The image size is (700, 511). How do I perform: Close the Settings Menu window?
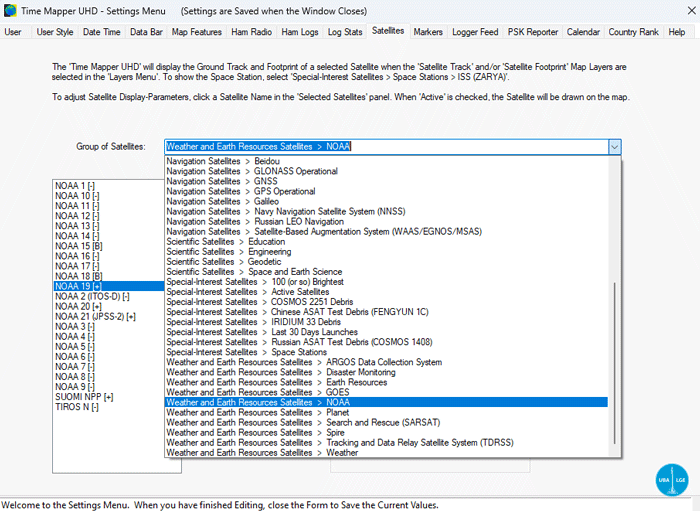pos(691,11)
